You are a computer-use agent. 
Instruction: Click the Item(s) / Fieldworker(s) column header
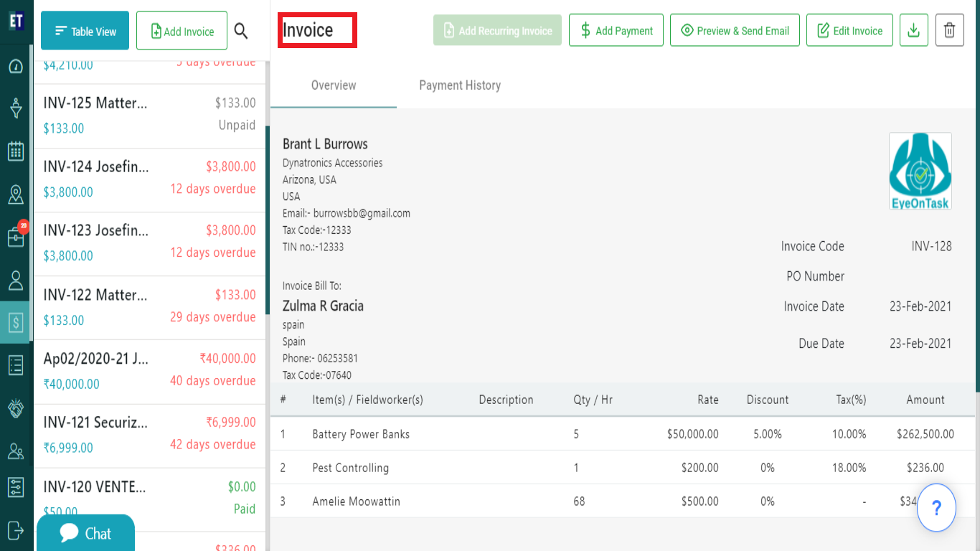pyautogui.click(x=368, y=400)
